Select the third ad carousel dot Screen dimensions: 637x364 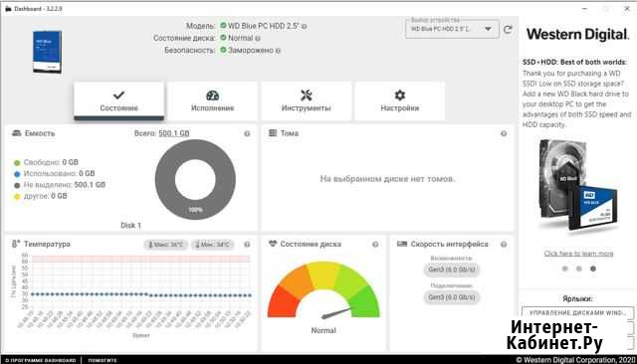(593, 269)
